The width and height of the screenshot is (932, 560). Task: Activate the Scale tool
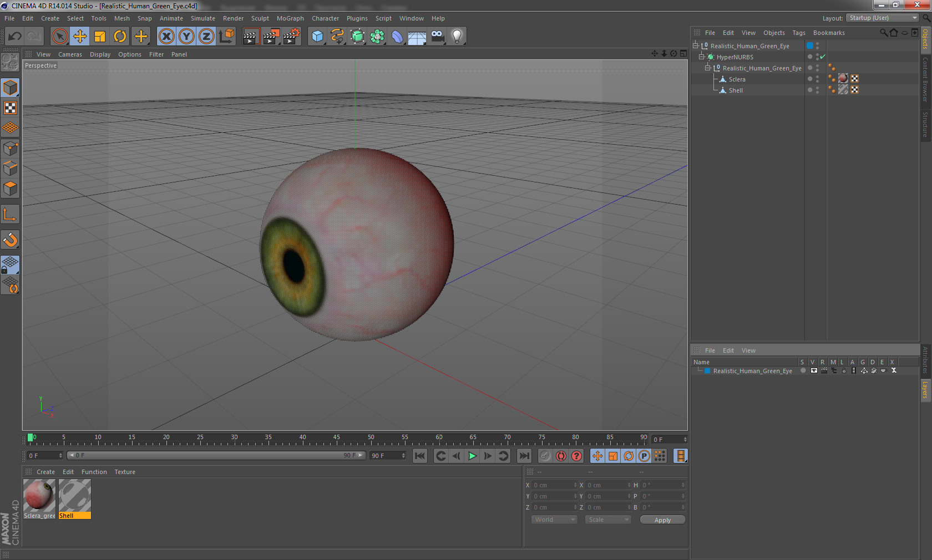tap(100, 37)
